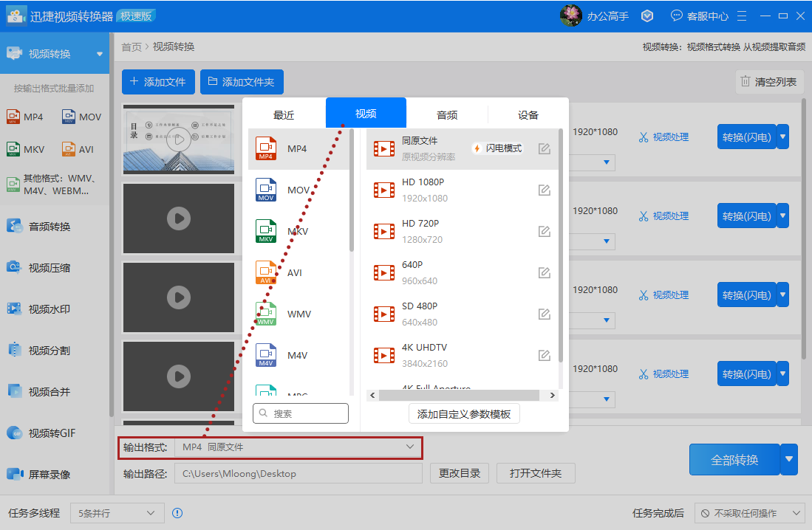Select the MKV format icon in popup list

265,231
